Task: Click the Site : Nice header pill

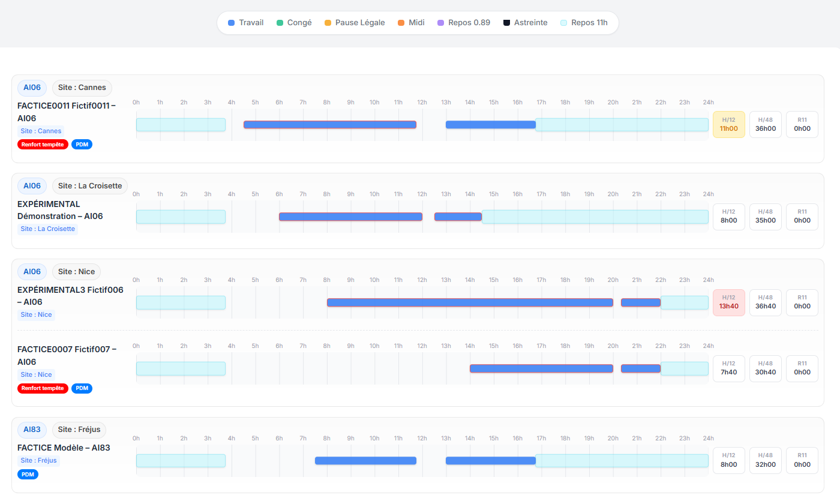Action: pos(77,272)
